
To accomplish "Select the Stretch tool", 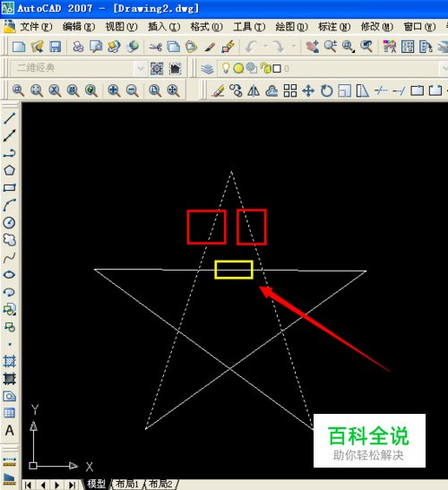I will pos(362,91).
